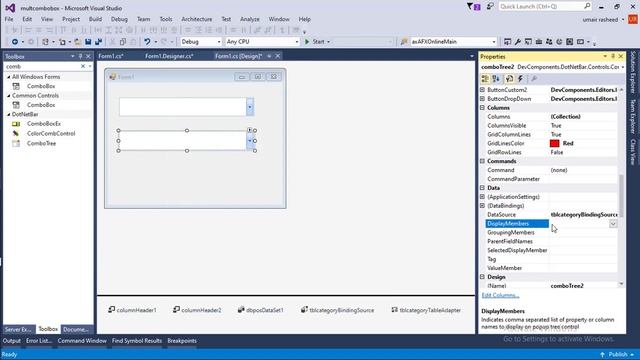Click the Navigate Backward toolbar icon

click(15, 42)
